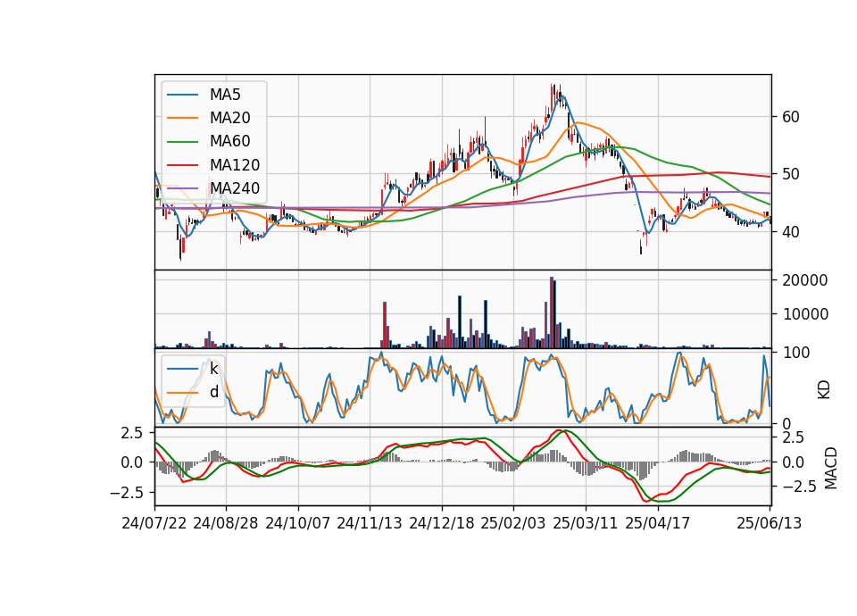Click the 24/08/28 date axis label
The image size is (857, 616).
point(226,523)
